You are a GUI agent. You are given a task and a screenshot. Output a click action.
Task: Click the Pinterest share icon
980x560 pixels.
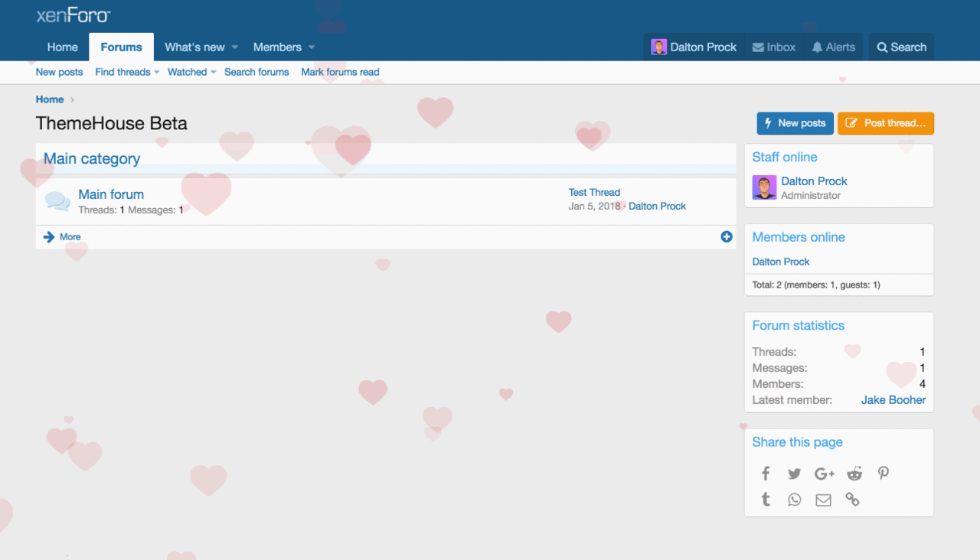tap(883, 474)
